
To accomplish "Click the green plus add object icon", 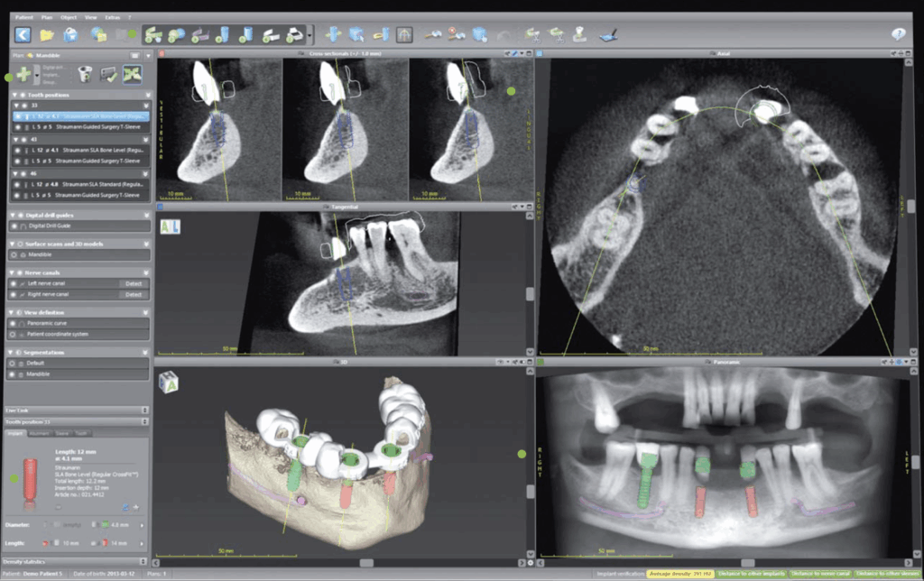I will click(23, 75).
